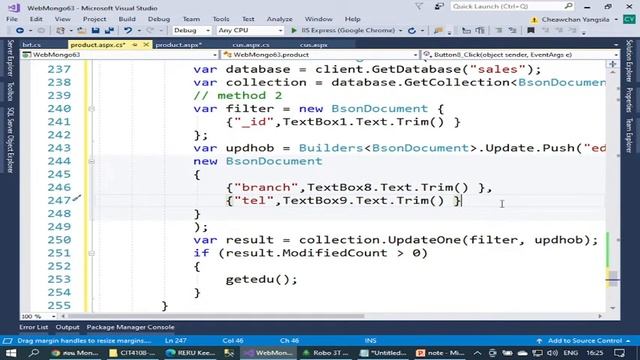Open the Server Explorer side tab
The width and height of the screenshot is (640, 360).
pyautogui.click(x=10, y=58)
